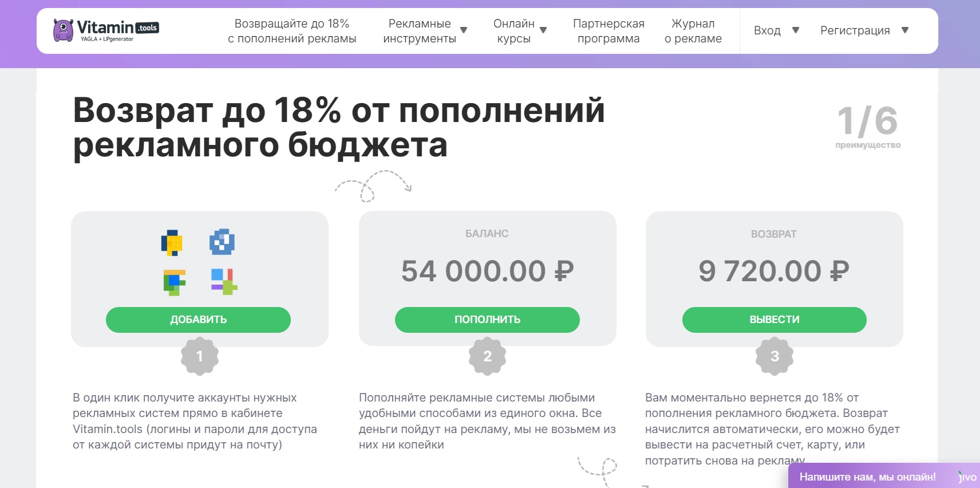Click the multicolor pixel icon with red bar
Image resolution: width=980 pixels, height=488 pixels.
(x=224, y=281)
